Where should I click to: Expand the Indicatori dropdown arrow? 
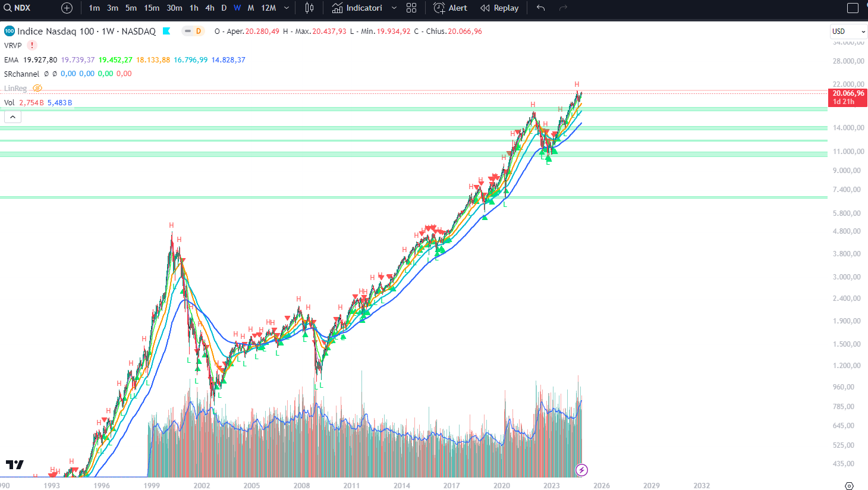tap(394, 8)
